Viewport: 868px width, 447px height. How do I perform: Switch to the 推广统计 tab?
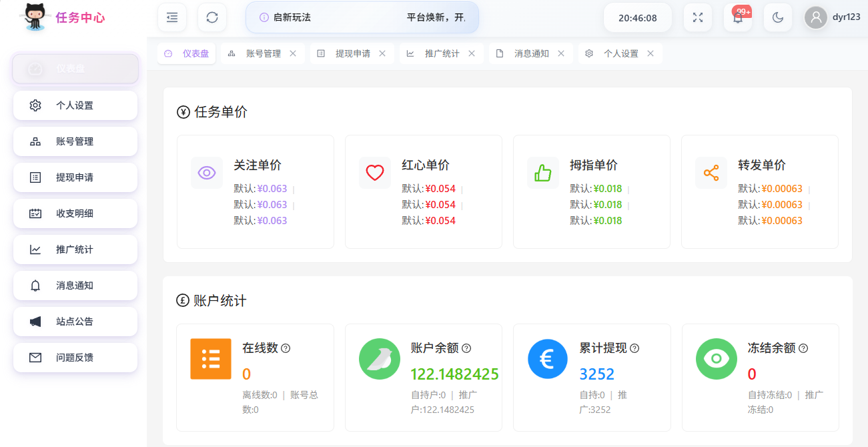click(x=441, y=53)
